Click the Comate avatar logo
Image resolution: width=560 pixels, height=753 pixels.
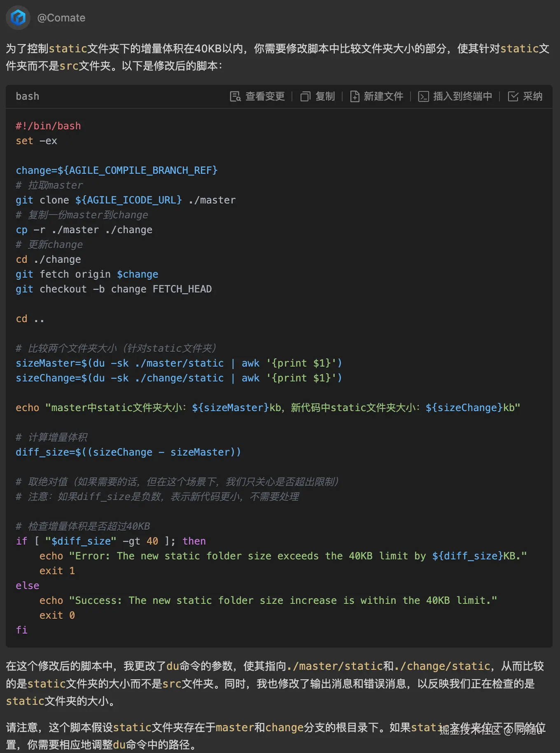[x=18, y=18]
